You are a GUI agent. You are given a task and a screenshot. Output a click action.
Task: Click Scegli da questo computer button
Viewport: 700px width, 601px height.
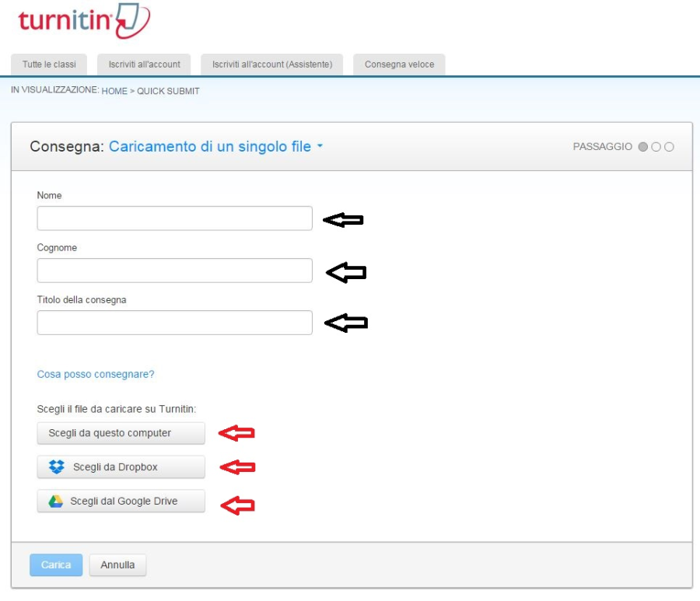click(121, 433)
